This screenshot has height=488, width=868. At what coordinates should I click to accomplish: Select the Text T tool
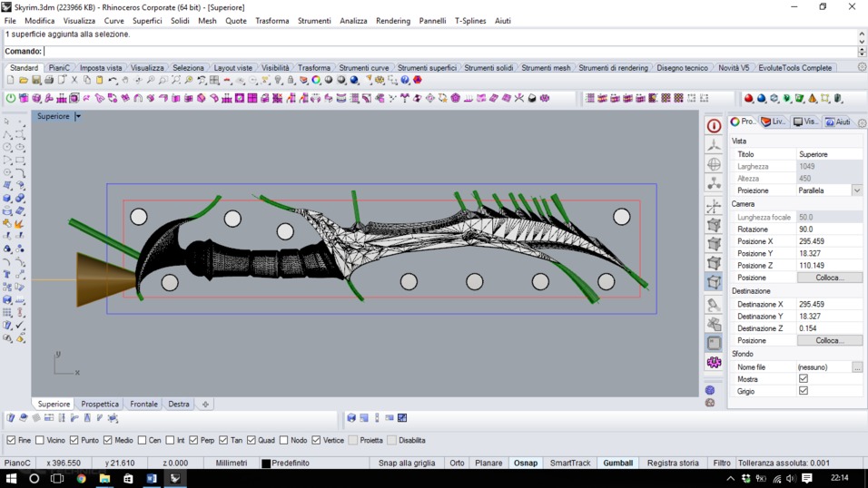(x=7, y=275)
